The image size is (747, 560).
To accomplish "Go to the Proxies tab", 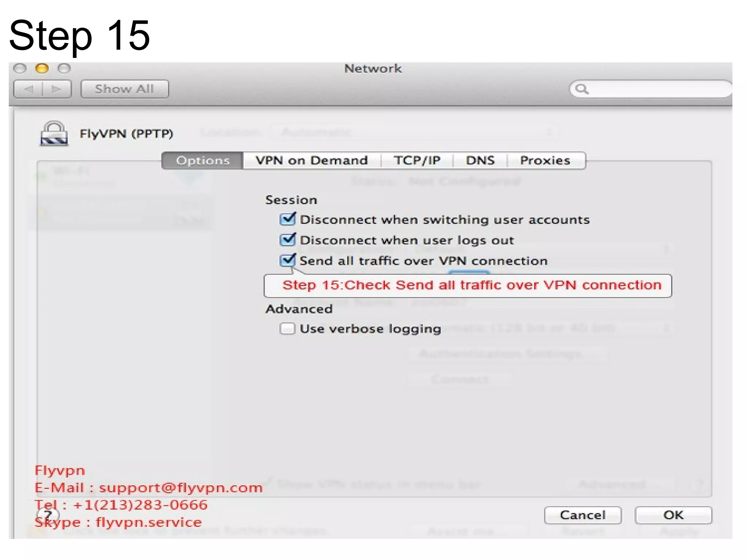I will (545, 161).
